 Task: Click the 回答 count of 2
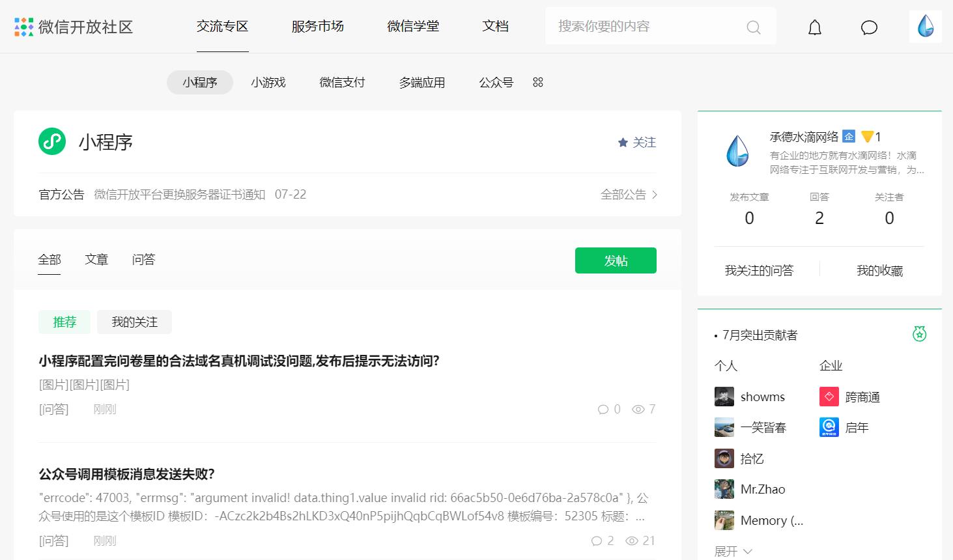(x=819, y=218)
